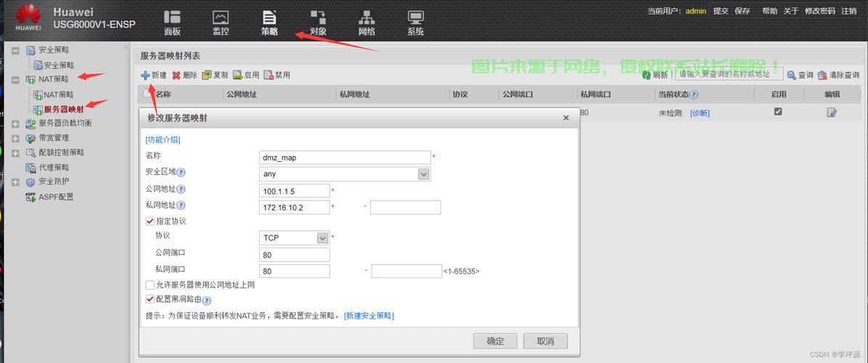Toggle the select-all checkbox in table header

pos(148,94)
